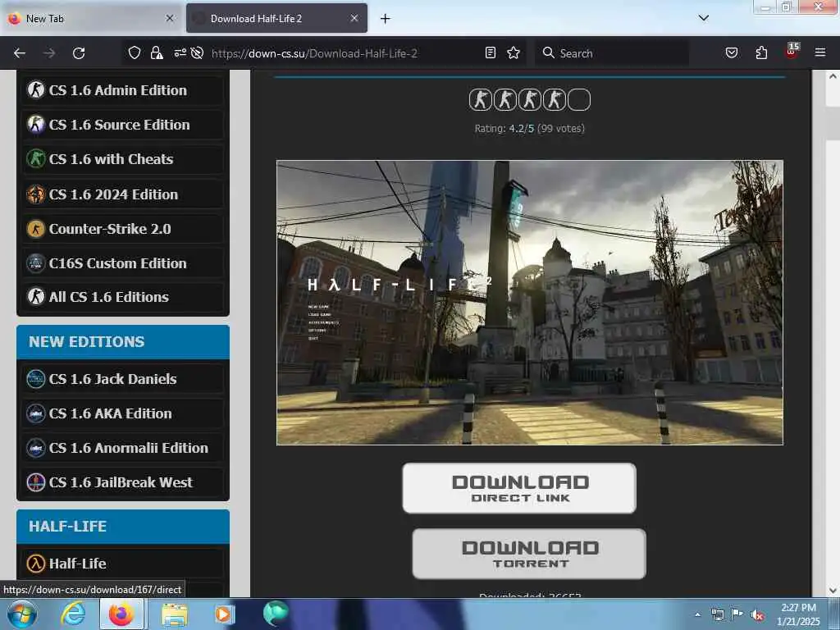The height and width of the screenshot is (630, 840).
Task: Click the green CS 1.6 with Cheats icon
Action: 36,158
